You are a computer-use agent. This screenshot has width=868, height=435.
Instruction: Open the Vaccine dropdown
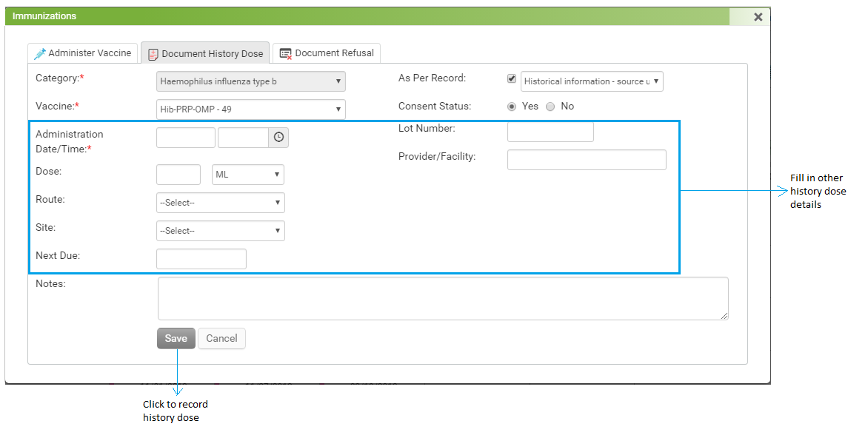point(250,109)
